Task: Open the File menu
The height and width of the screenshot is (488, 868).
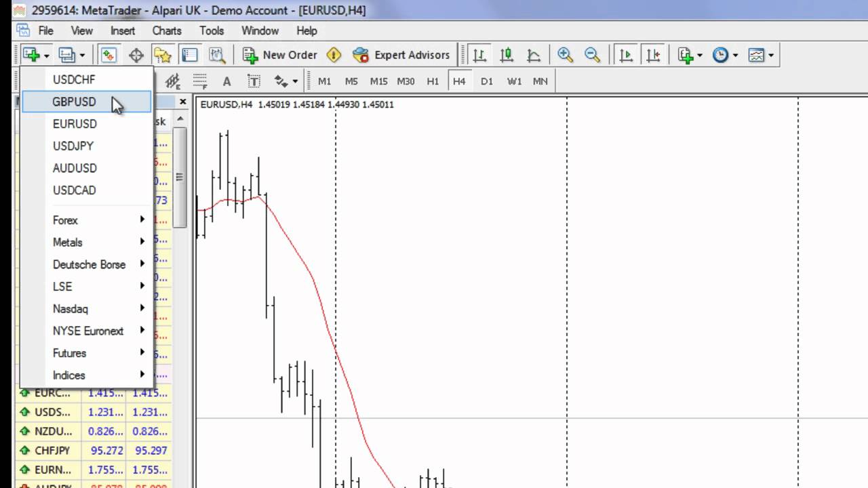Action: (45, 30)
